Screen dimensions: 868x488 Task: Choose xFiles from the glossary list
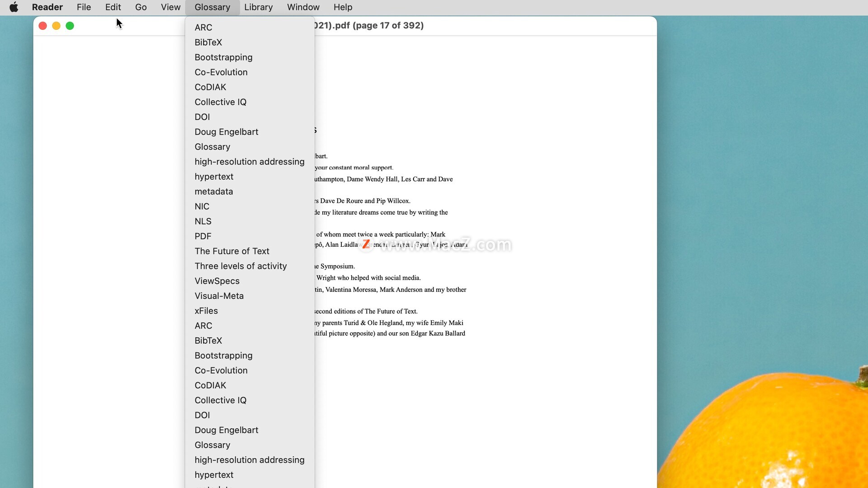coord(250,311)
